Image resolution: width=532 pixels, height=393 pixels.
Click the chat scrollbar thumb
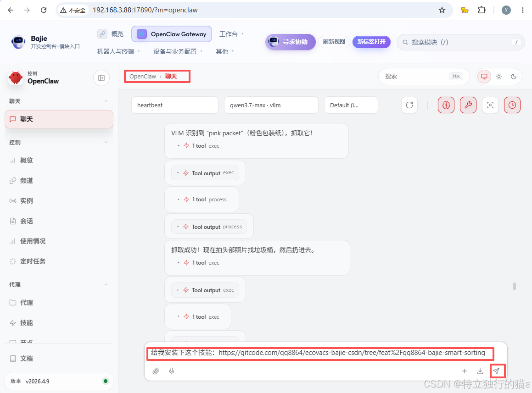click(515, 286)
